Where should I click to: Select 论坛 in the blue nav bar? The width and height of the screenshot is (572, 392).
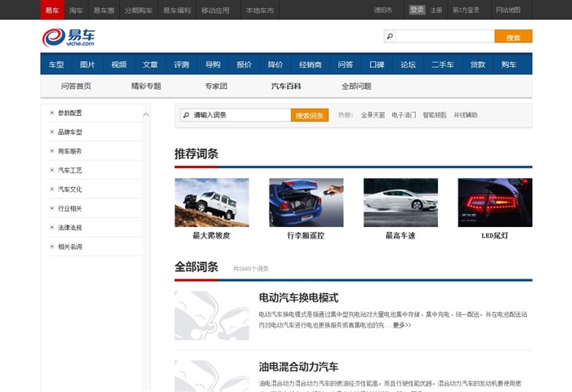tap(408, 65)
